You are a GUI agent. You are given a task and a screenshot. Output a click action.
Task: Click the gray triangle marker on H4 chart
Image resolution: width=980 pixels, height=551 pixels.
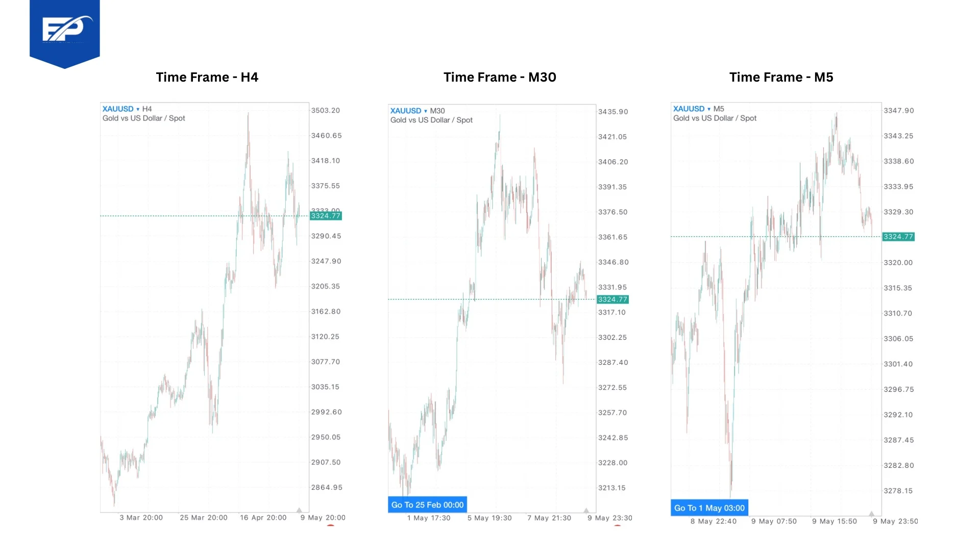(300, 510)
